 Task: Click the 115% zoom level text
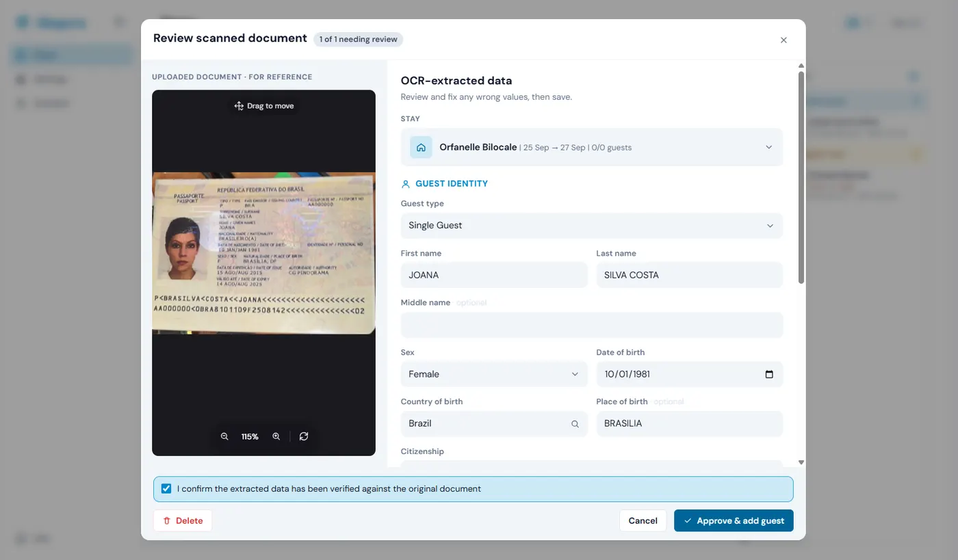[x=250, y=436]
